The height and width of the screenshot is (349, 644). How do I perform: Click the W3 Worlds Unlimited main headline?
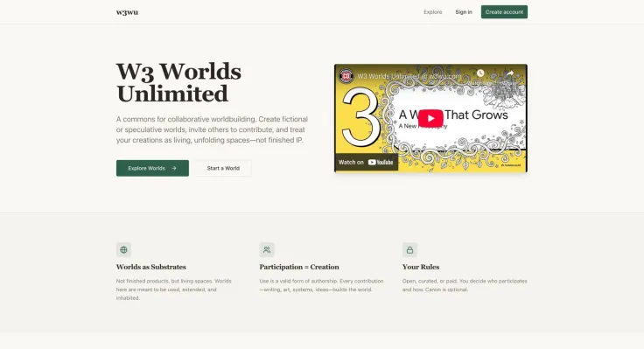[178, 82]
